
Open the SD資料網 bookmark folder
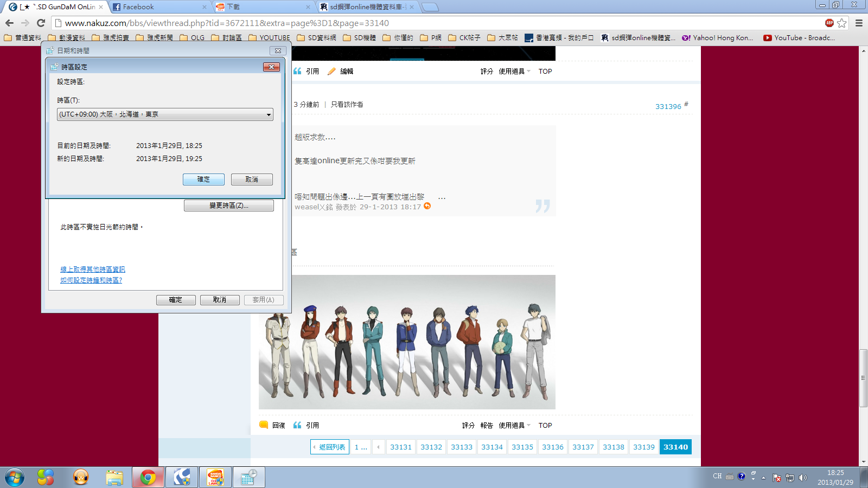(316, 37)
